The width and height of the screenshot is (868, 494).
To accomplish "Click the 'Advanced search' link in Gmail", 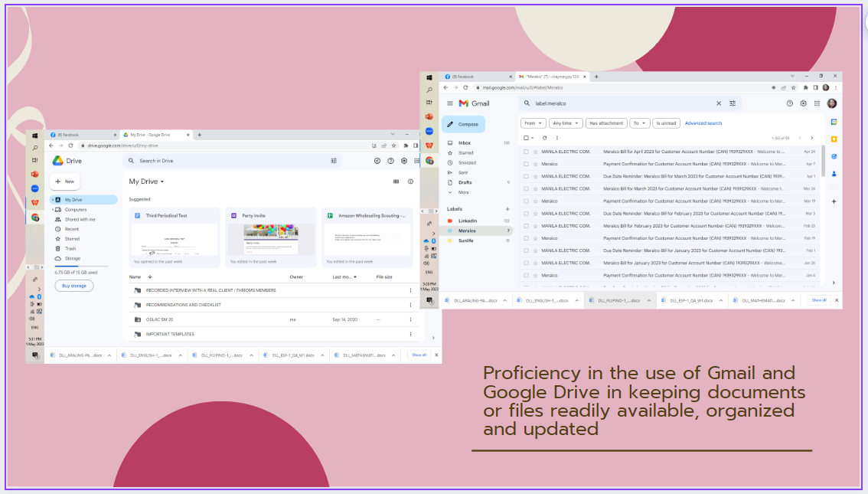I will 703,123.
